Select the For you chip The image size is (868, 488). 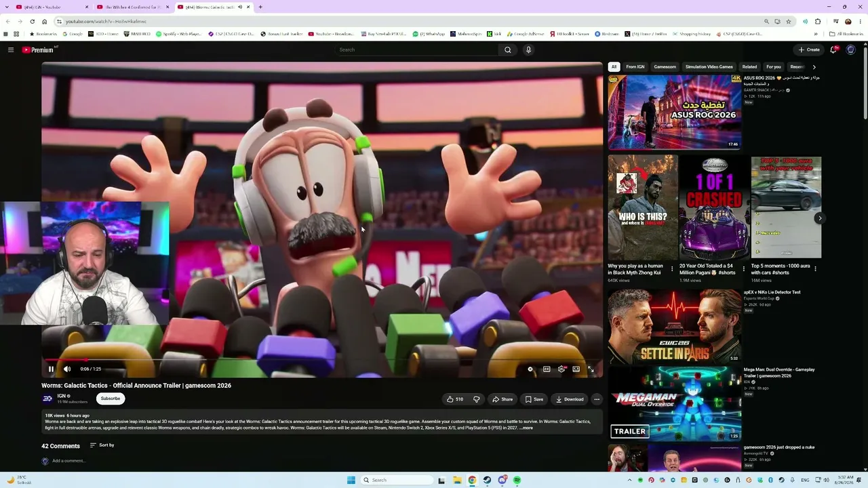coord(774,67)
